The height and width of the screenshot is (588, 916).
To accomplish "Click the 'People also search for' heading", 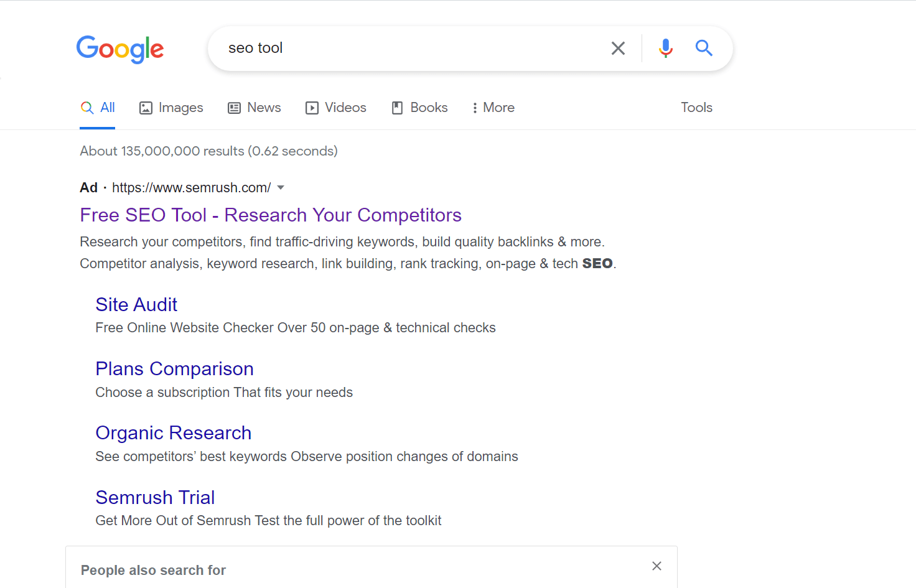I will click(x=153, y=570).
